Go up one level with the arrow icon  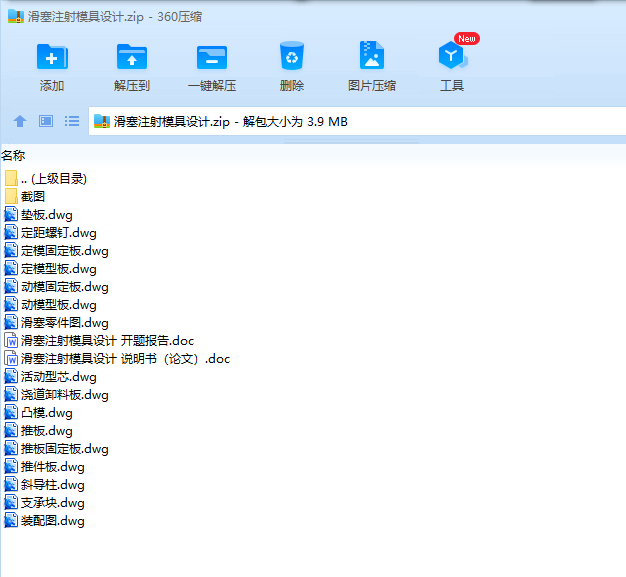(20, 121)
